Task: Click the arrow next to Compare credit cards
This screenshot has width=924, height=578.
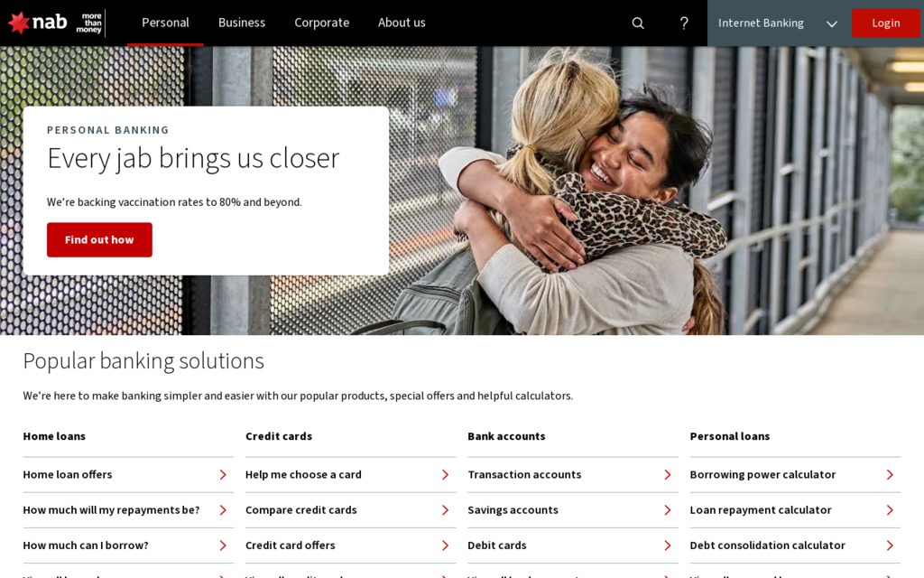Action: click(445, 510)
